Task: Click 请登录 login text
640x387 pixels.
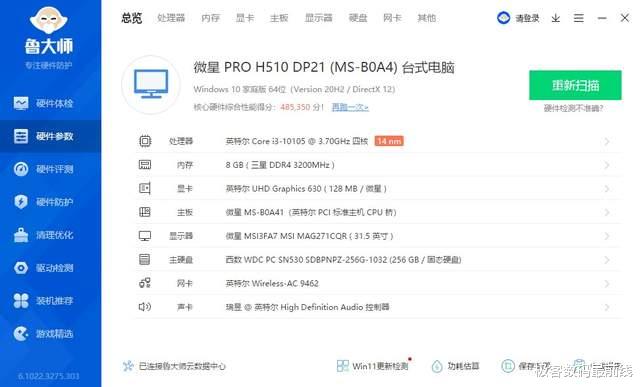Action: (x=527, y=18)
